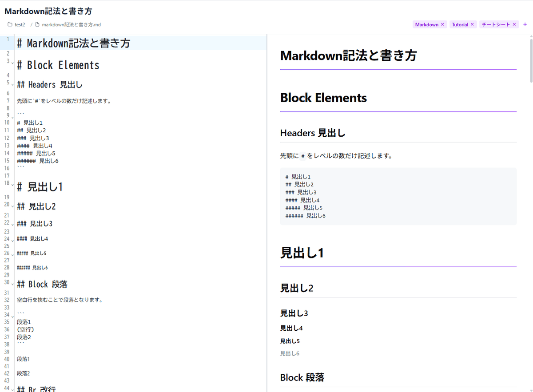Click line number 10 in the gutter
This screenshot has height=392, width=533.
(x=8, y=122)
